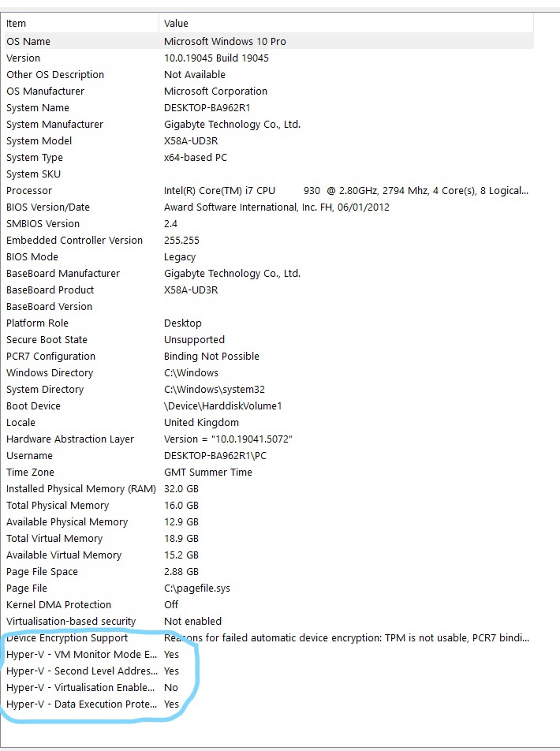Viewport: 560px width, 751px height.
Task: Select the Boot Device row
Action: coord(269,405)
